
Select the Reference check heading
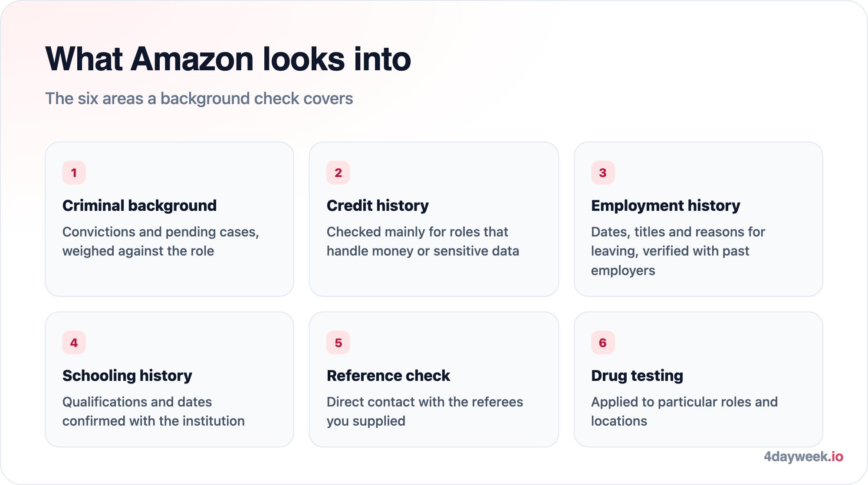click(388, 375)
